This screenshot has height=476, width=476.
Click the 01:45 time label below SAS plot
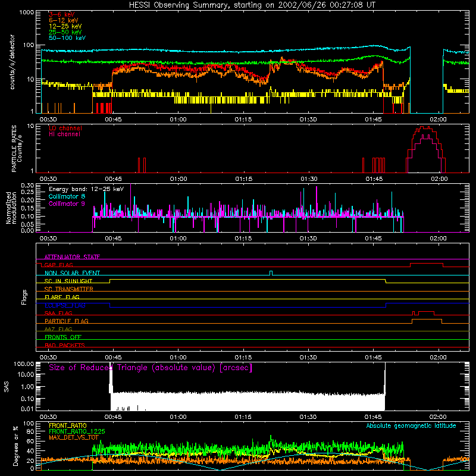point(373,417)
